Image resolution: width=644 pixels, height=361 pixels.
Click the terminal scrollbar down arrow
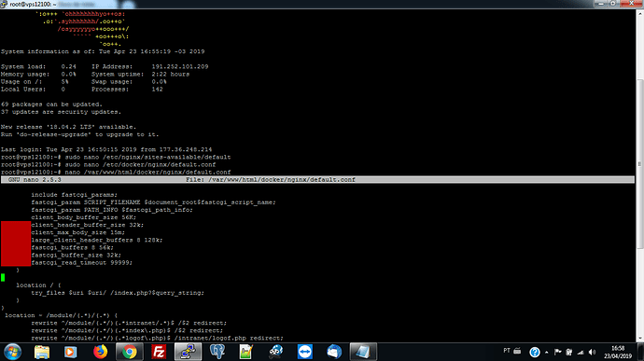[640, 339]
